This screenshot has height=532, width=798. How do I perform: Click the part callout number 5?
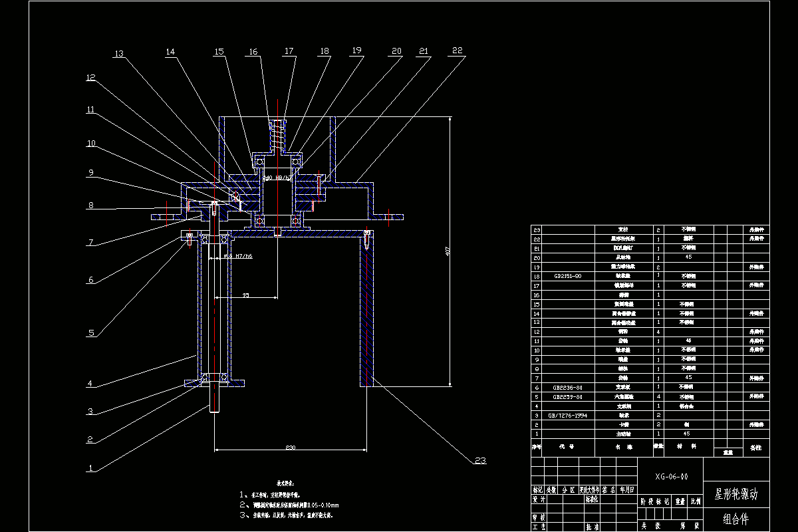click(90, 333)
